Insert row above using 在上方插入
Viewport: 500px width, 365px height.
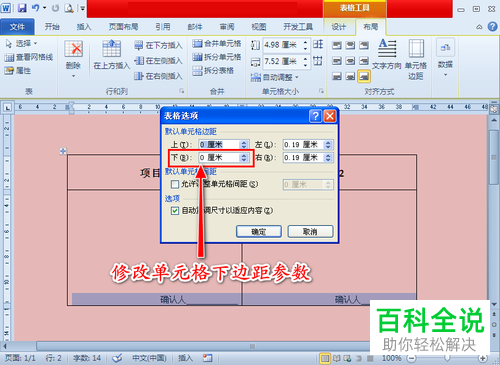click(x=111, y=55)
